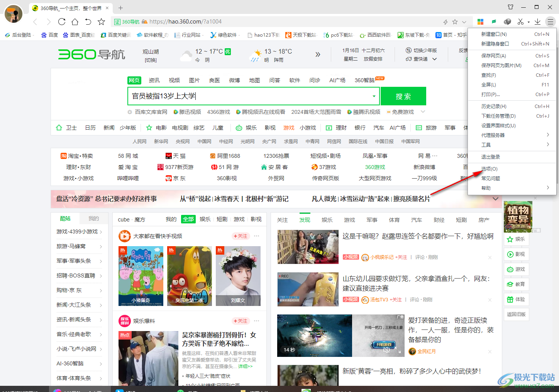
Task: Open the 天猫 site link
Action: pyautogui.click(x=176, y=156)
